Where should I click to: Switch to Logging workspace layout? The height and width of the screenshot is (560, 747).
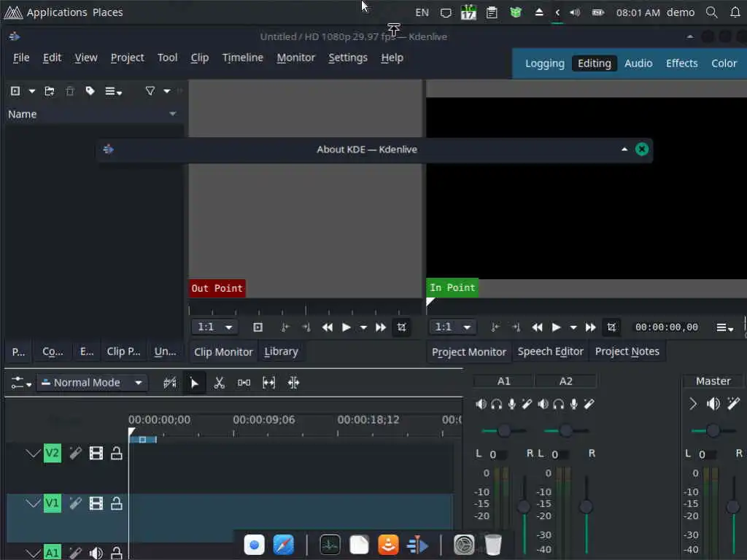(x=544, y=63)
